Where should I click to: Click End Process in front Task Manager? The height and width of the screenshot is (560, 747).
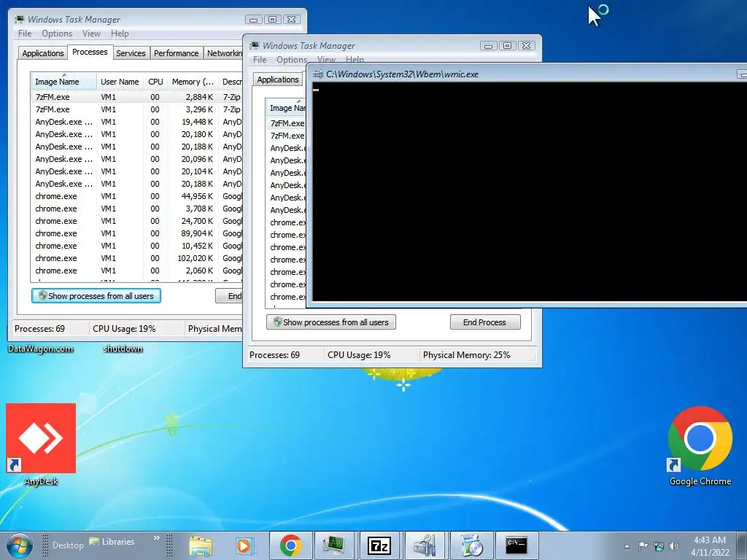tap(485, 322)
